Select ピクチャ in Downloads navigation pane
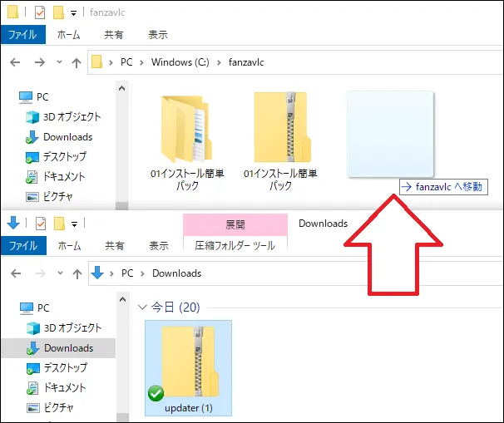The height and width of the screenshot is (423, 504). tap(50, 407)
